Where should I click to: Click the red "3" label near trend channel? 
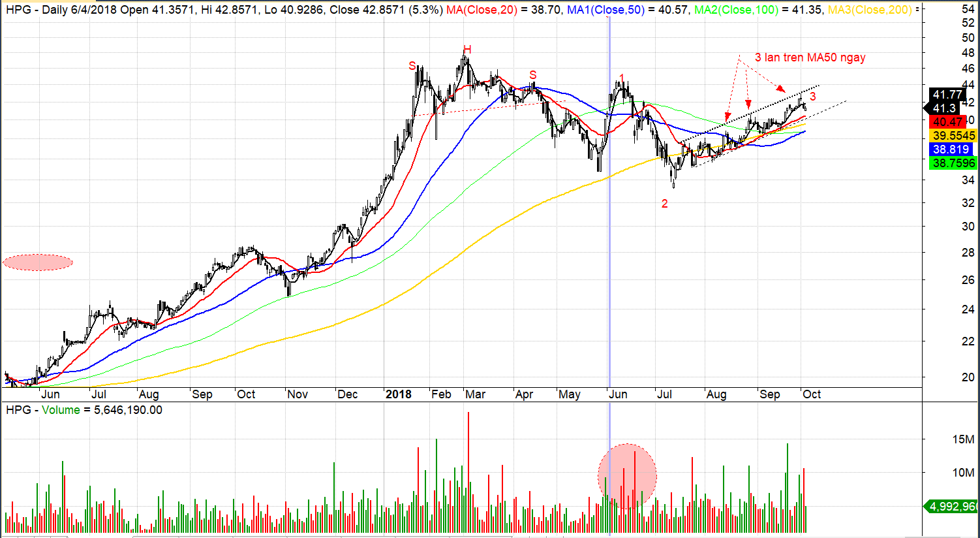point(812,97)
